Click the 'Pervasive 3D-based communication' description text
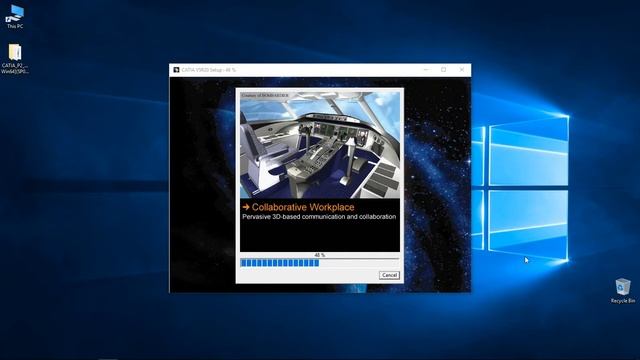Viewport: 640px width, 360px height. 319,217
